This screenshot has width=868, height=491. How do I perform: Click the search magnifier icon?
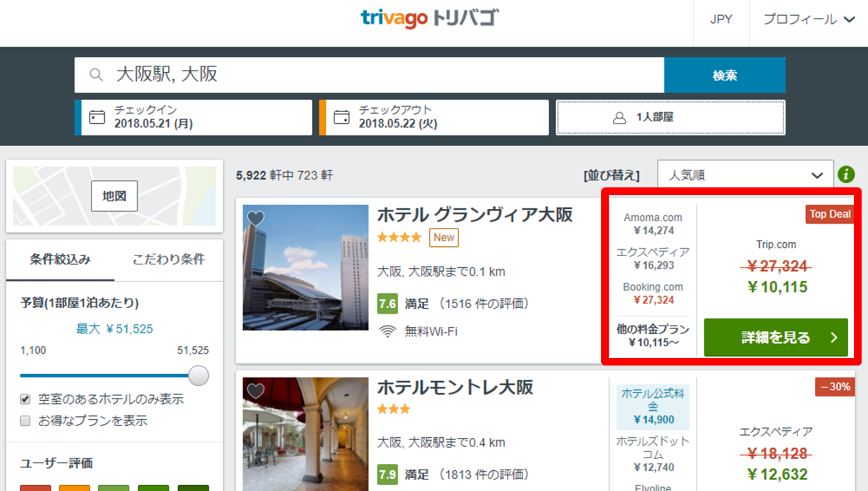pyautogui.click(x=96, y=75)
